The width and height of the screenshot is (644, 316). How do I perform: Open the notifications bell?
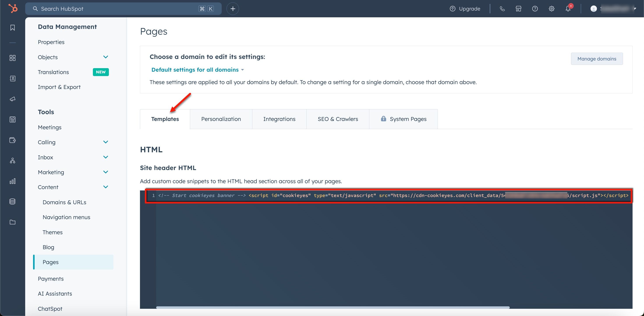pyautogui.click(x=568, y=9)
